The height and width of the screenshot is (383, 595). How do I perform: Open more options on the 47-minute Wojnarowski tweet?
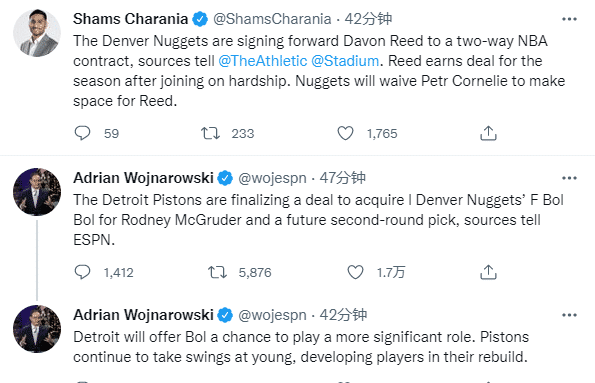(x=570, y=178)
